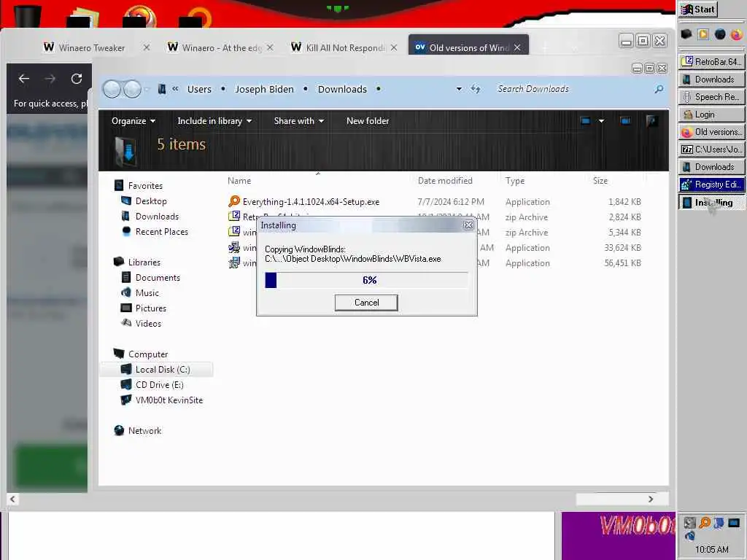Click the yellow media player quick launch icon
This screenshot has width=747, height=560.
703,34
